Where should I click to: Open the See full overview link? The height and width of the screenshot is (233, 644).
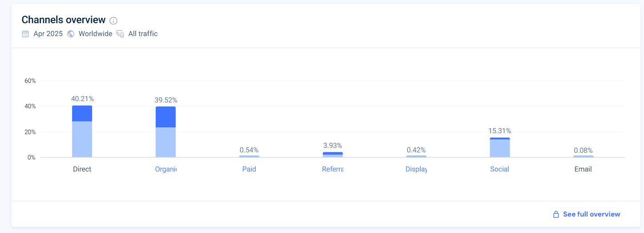[592, 214]
